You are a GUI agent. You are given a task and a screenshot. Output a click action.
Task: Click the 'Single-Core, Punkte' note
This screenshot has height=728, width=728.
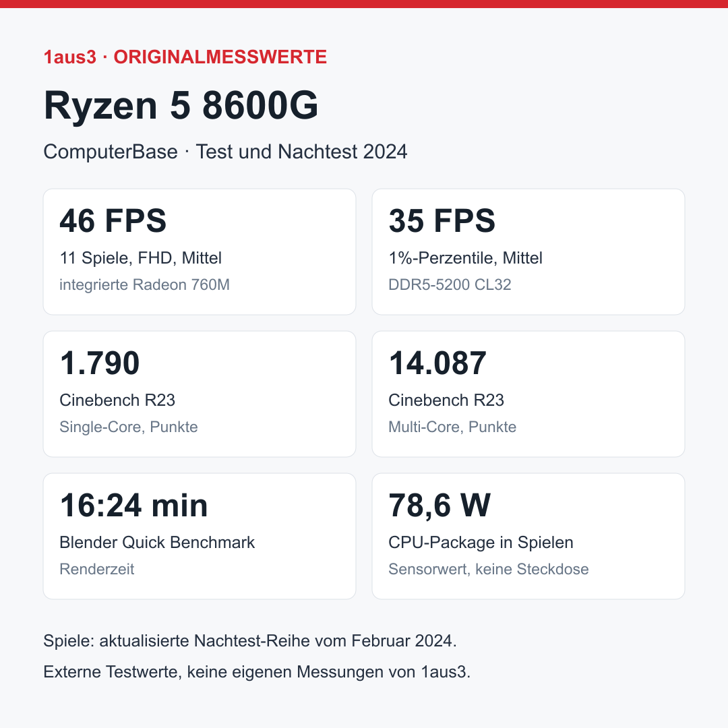pyautogui.click(x=129, y=427)
